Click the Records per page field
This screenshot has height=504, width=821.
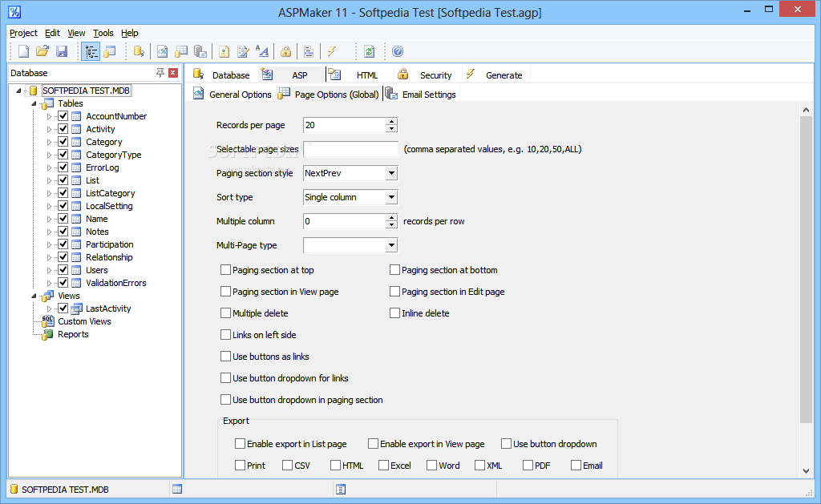(x=345, y=125)
